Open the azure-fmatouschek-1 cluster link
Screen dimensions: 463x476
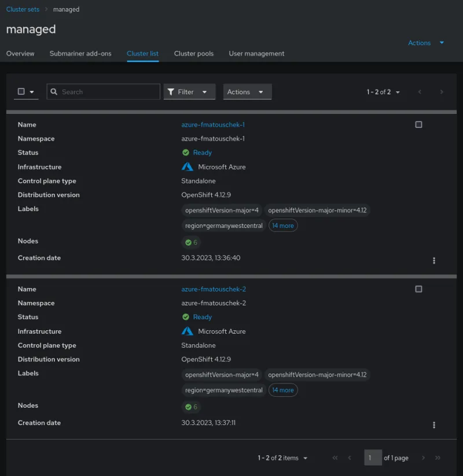213,124
